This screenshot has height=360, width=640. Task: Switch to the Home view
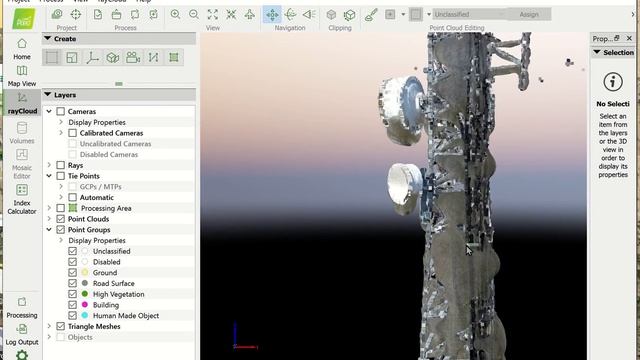click(22, 49)
